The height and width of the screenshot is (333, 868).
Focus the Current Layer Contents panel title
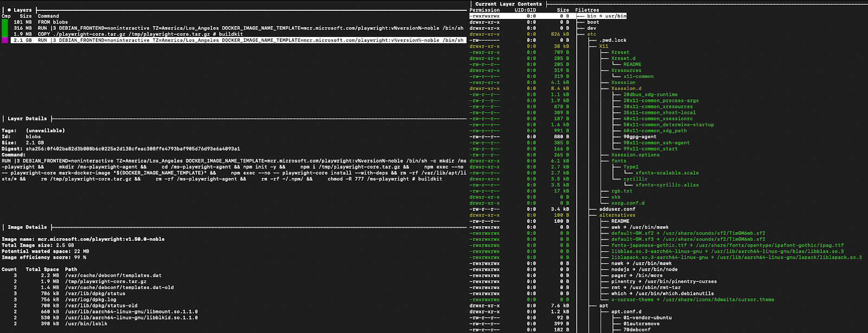click(508, 4)
